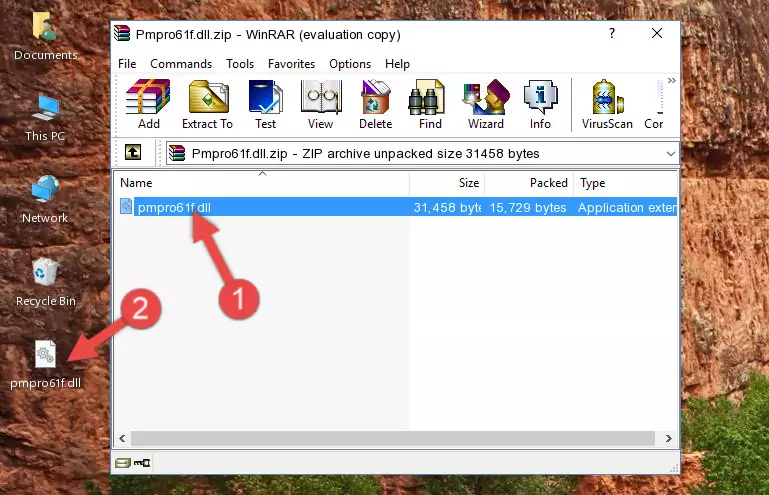Launch the Wizard tool
Viewport: 769px width, 495px height.
tap(486, 104)
